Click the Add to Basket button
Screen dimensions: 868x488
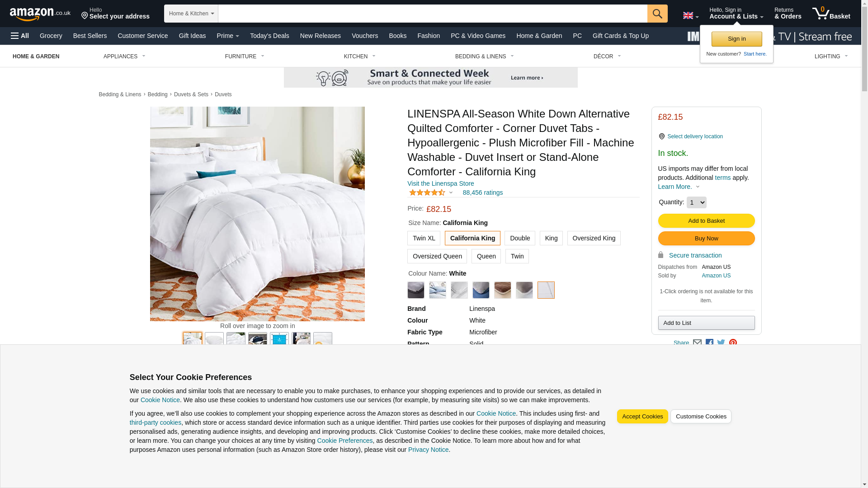pos(706,221)
